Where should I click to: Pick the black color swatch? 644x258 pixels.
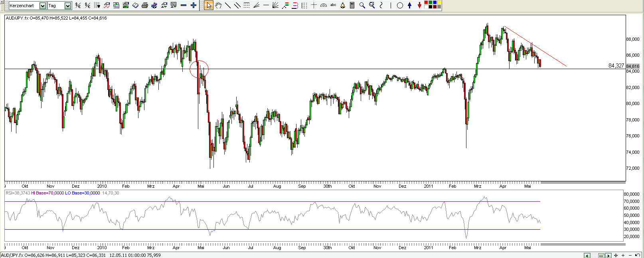point(431,7)
